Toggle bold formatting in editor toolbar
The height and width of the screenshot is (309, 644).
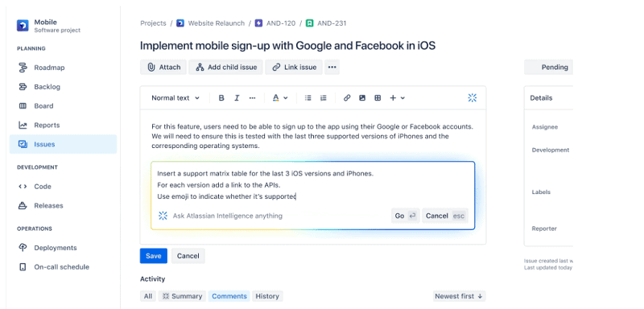[221, 98]
